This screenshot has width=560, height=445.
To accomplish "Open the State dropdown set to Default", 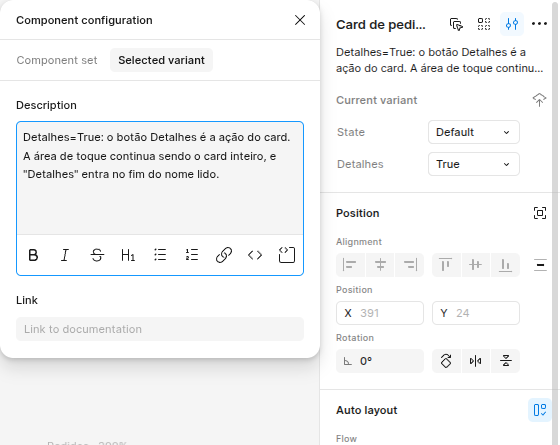I will (x=474, y=132).
